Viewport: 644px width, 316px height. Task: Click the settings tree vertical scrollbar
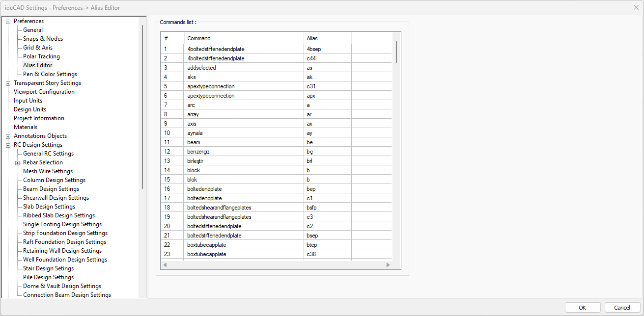pyautogui.click(x=143, y=107)
